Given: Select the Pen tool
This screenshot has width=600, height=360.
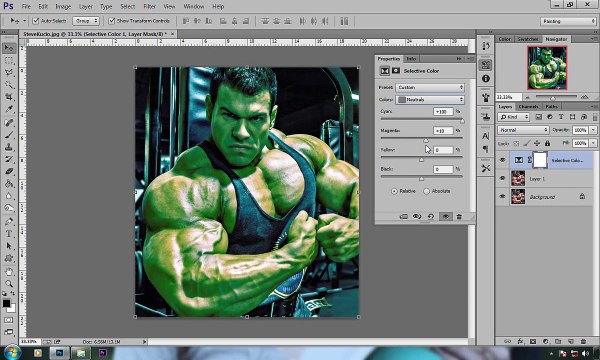Looking at the screenshot, I should [x=9, y=222].
